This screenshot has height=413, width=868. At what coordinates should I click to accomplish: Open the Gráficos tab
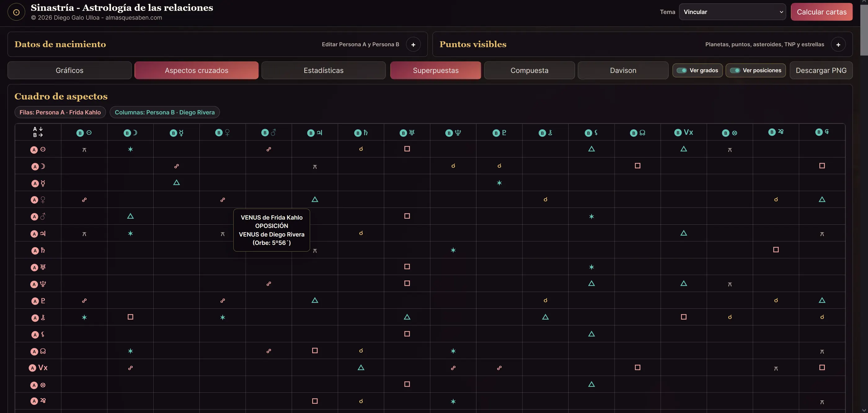(x=69, y=70)
